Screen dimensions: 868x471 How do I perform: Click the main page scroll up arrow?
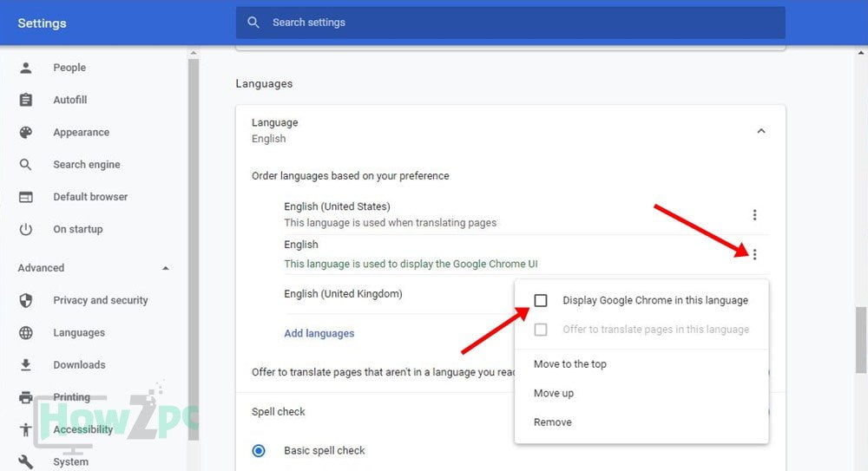(861, 53)
